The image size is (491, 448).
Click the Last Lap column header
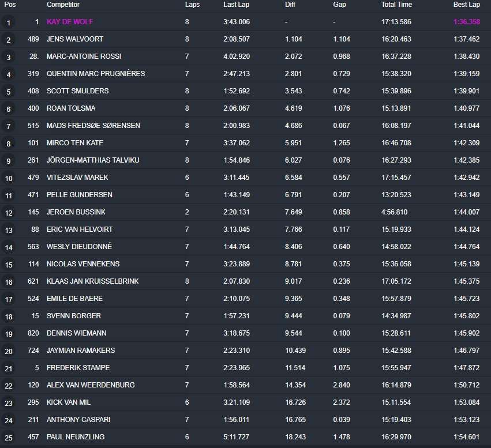click(x=237, y=5)
